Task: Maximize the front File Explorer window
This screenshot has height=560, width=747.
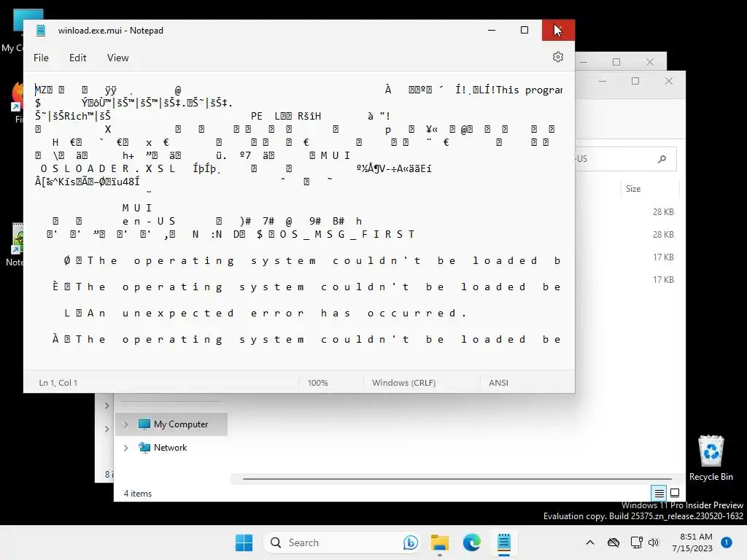Action: [635, 81]
